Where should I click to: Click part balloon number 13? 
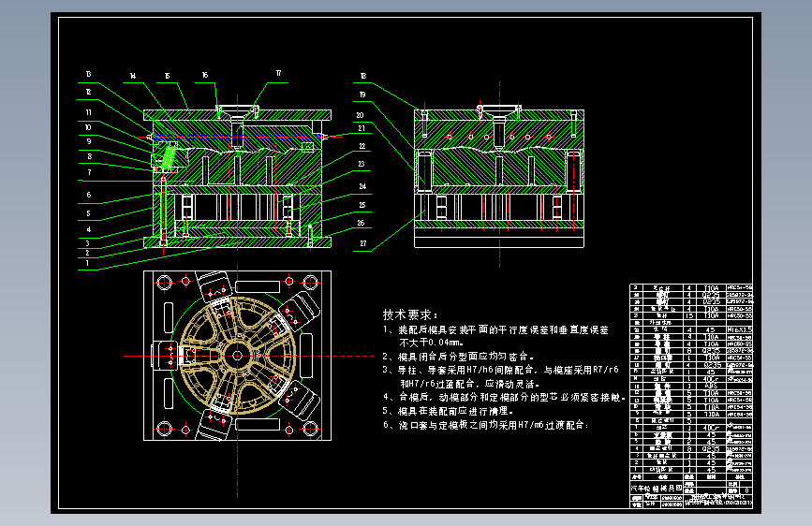[89, 74]
